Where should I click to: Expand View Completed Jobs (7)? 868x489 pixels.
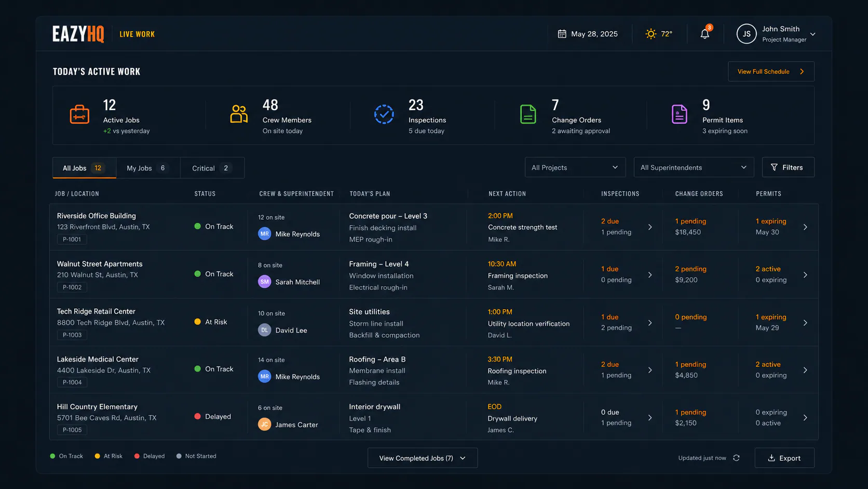click(423, 458)
